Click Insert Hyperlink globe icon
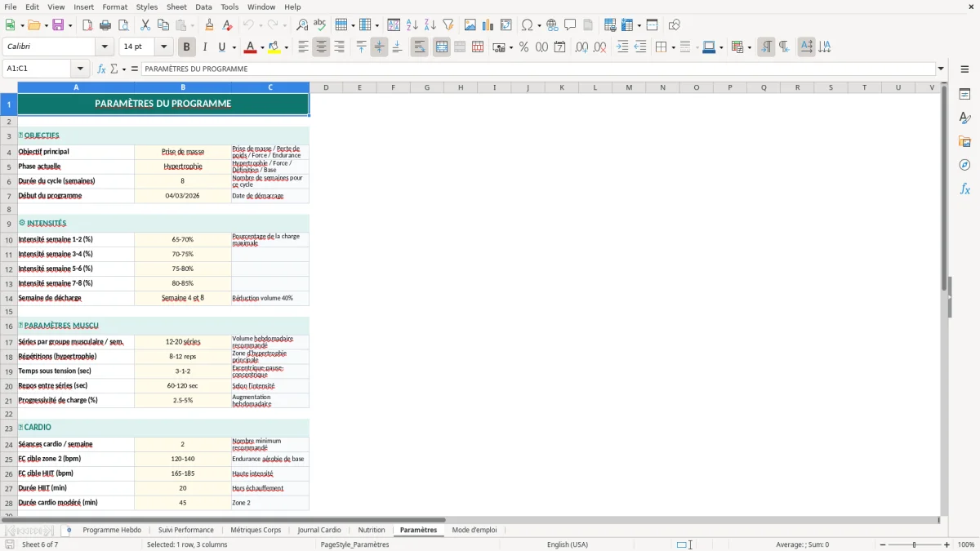 point(552,25)
